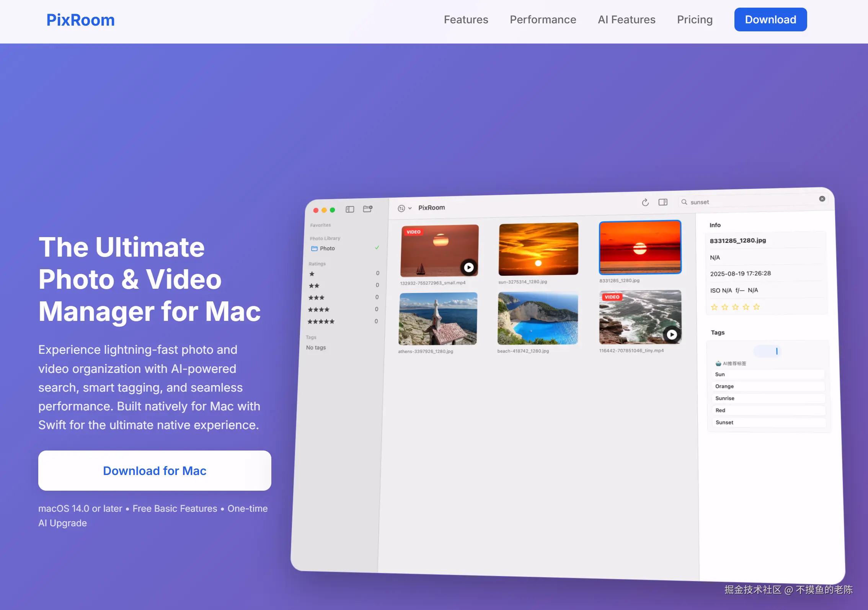Screen dimensions: 868x610
Task: Click the tag input field under Tags
Action: click(767, 351)
